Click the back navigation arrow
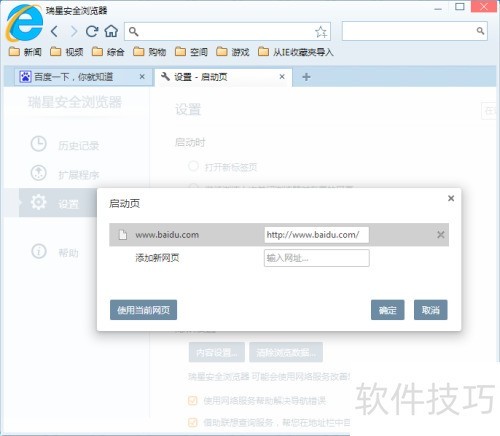The width and height of the screenshot is (500, 436). click(x=55, y=32)
